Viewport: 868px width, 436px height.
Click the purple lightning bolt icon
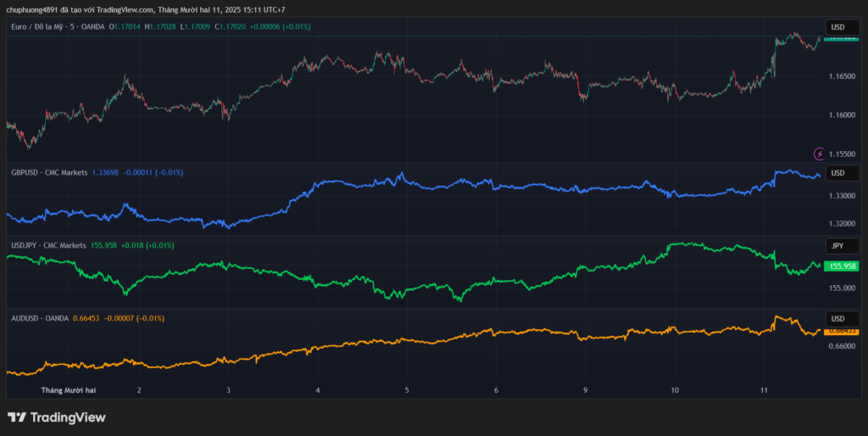point(819,154)
